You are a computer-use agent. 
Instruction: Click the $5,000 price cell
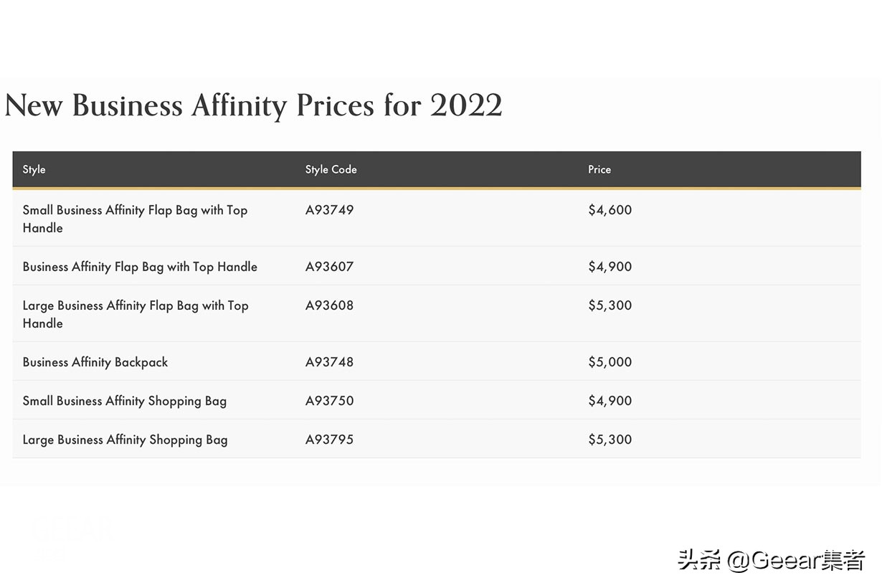[x=610, y=362]
